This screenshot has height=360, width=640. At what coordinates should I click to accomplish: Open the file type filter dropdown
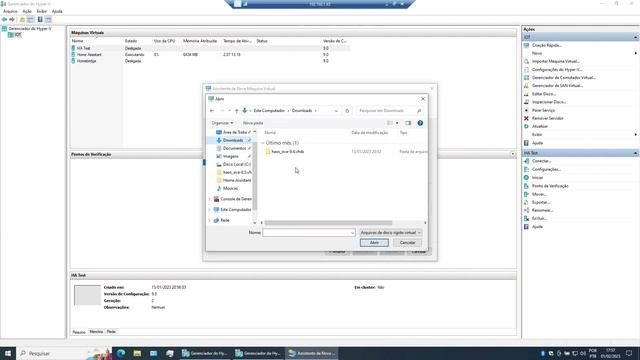[390, 232]
